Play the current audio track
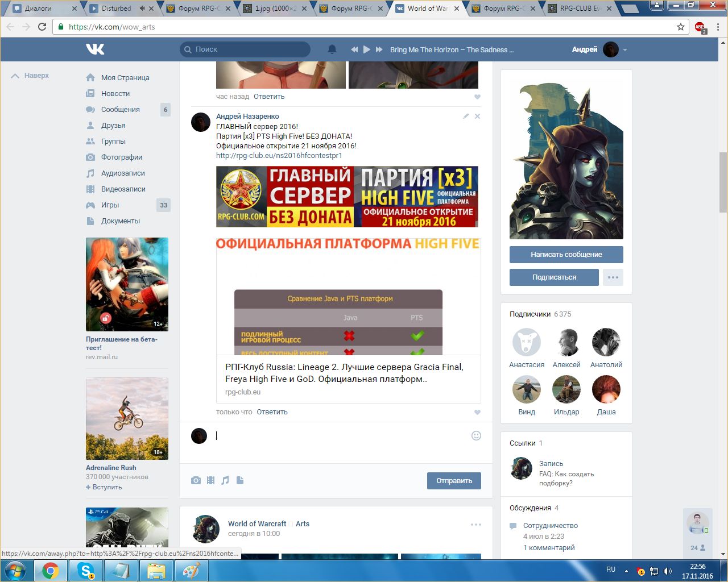The width and height of the screenshot is (728, 582). pyautogui.click(x=367, y=49)
